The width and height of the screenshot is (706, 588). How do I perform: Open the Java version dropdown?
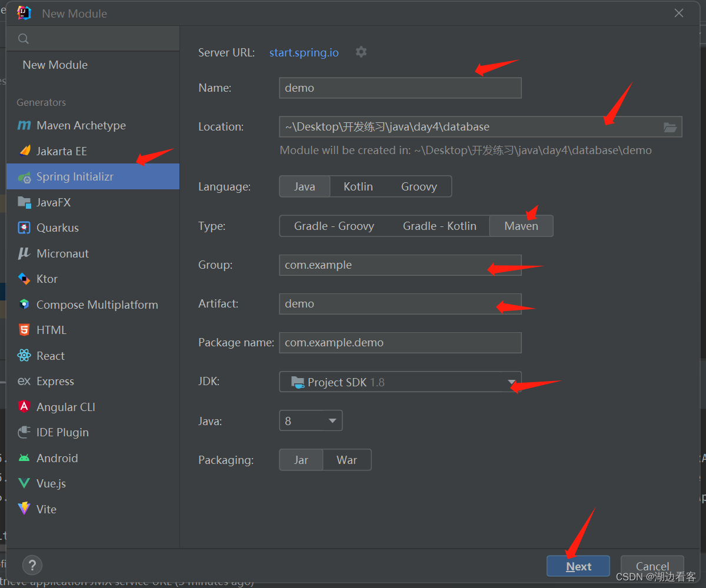[x=311, y=421]
